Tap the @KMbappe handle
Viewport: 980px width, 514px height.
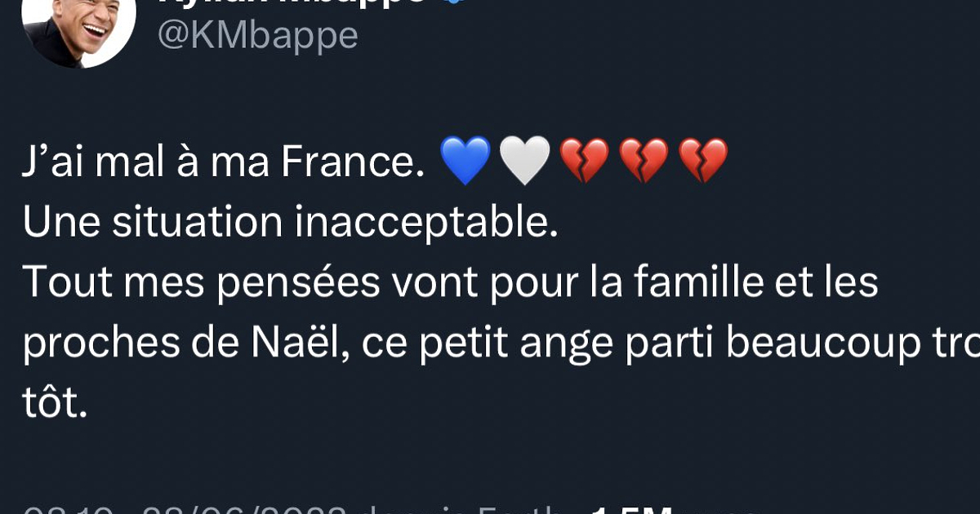click(257, 34)
